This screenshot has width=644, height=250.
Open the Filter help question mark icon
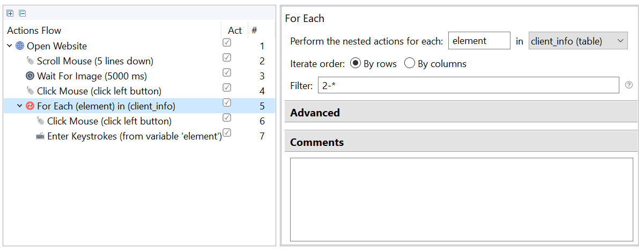point(629,85)
